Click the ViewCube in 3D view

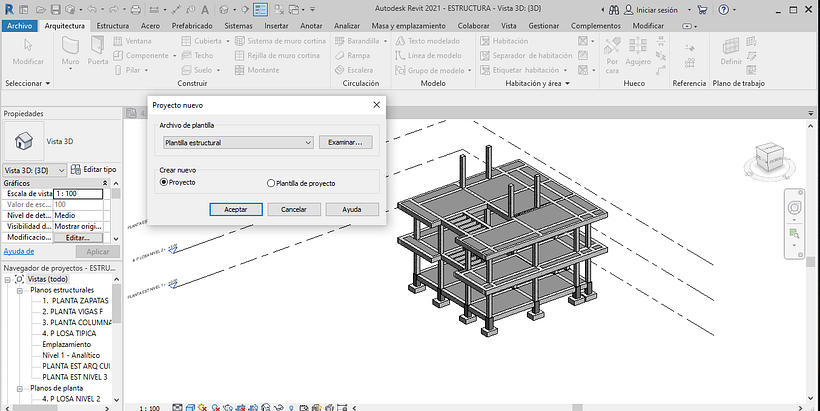tap(770, 157)
